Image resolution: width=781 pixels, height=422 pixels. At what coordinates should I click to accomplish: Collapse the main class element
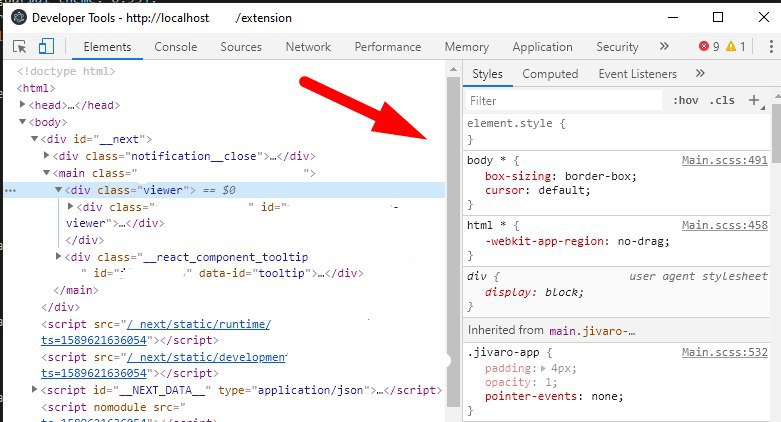(46, 172)
